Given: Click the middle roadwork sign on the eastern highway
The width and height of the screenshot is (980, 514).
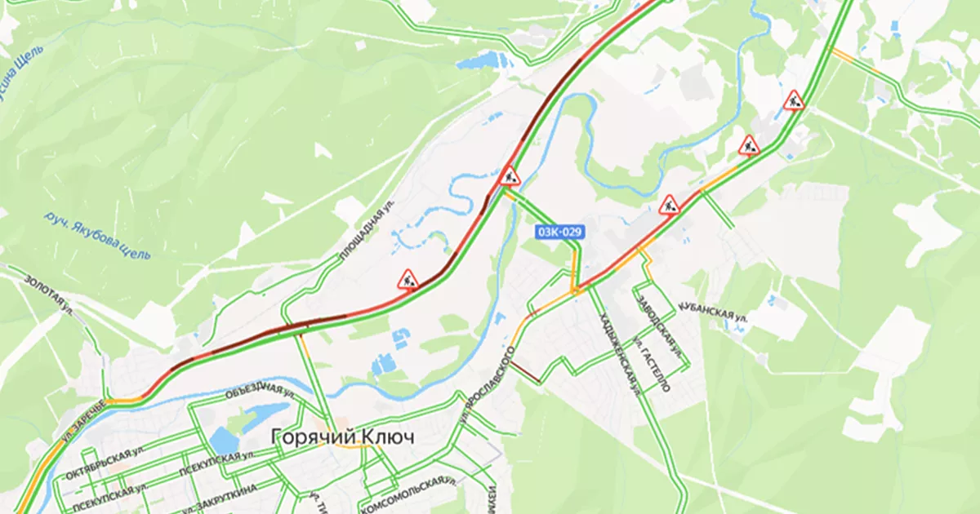Looking at the screenshot, I should (x=749, y=145).
